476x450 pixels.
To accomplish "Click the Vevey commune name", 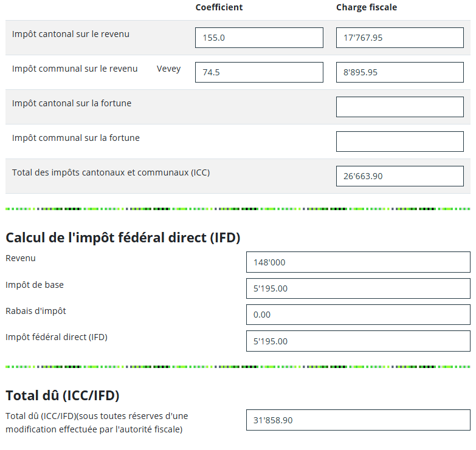I will click(168, 69).
